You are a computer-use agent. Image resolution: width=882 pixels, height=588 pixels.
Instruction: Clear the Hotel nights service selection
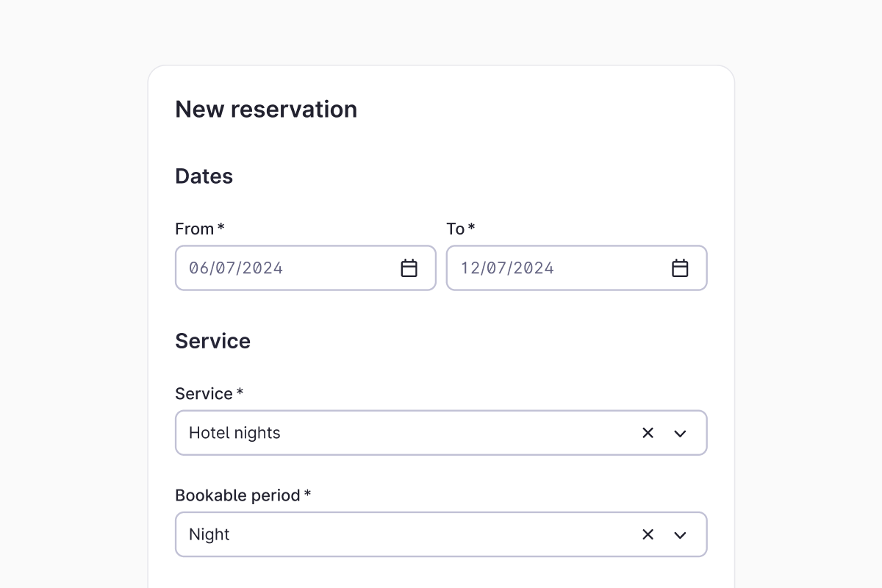click(648, 433)
